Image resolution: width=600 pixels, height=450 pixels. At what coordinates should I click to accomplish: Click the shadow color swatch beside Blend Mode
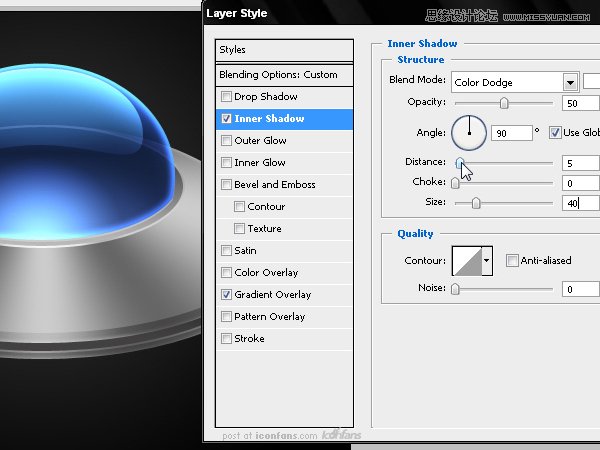coord(592,82)
